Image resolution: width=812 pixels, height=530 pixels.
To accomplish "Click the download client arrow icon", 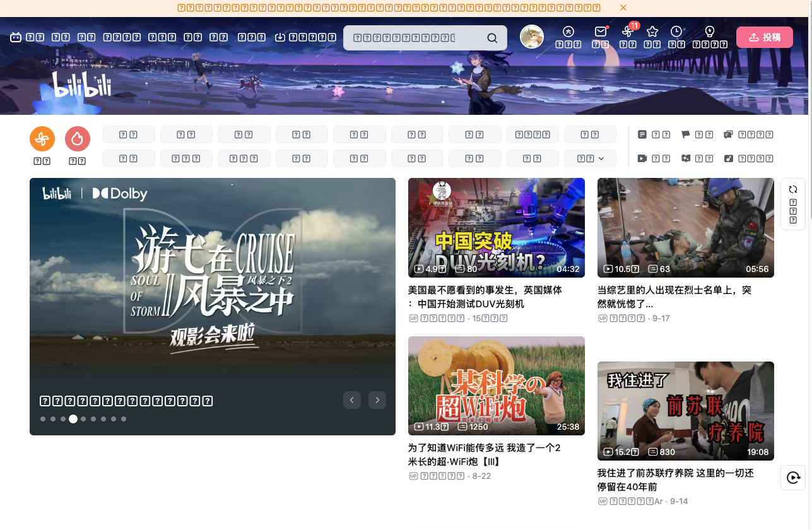I will tap(281, 37).
